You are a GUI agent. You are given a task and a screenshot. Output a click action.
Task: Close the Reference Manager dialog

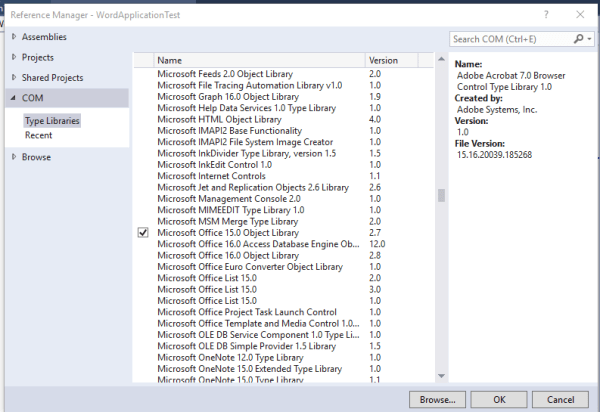[580, 15]
